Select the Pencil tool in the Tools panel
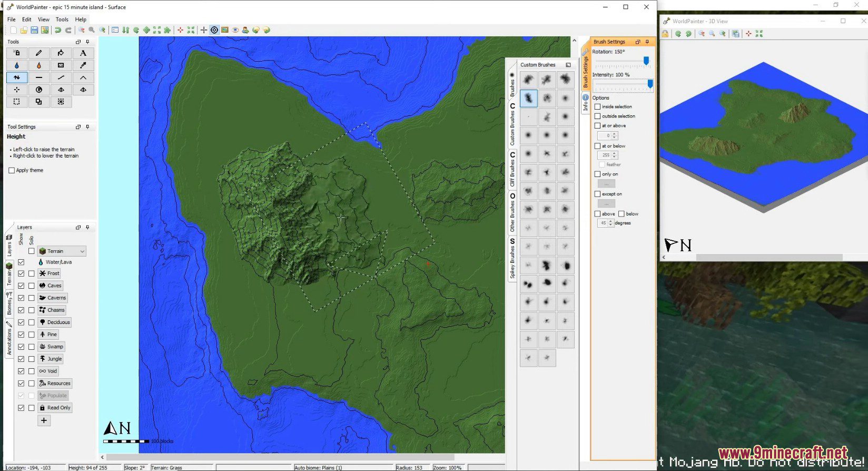 point(39,53)
